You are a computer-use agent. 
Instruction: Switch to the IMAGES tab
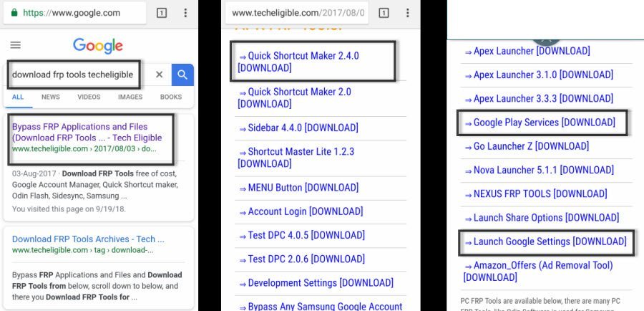pyautogui.click(x=130, y=97)
